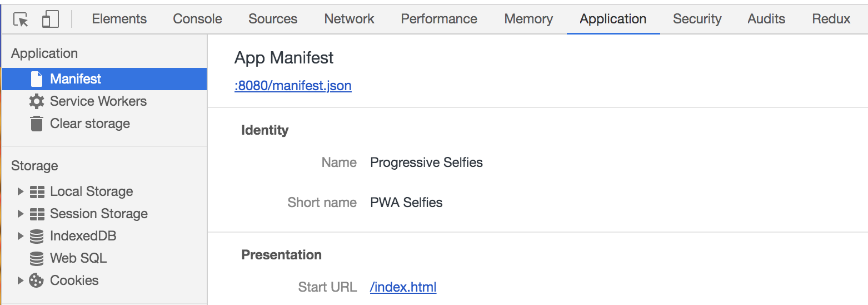
Task: Expand the Session Storage tree arrow
Action: [x=21, y=214]
